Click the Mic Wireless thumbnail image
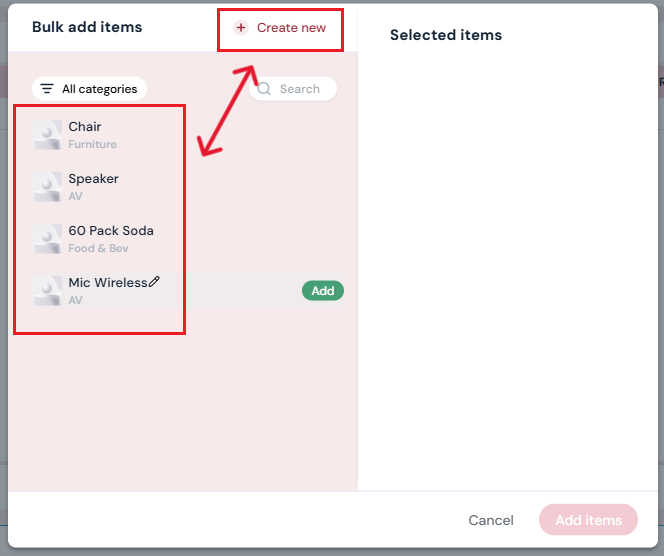664x556 pixels. [x=47, y=291]
